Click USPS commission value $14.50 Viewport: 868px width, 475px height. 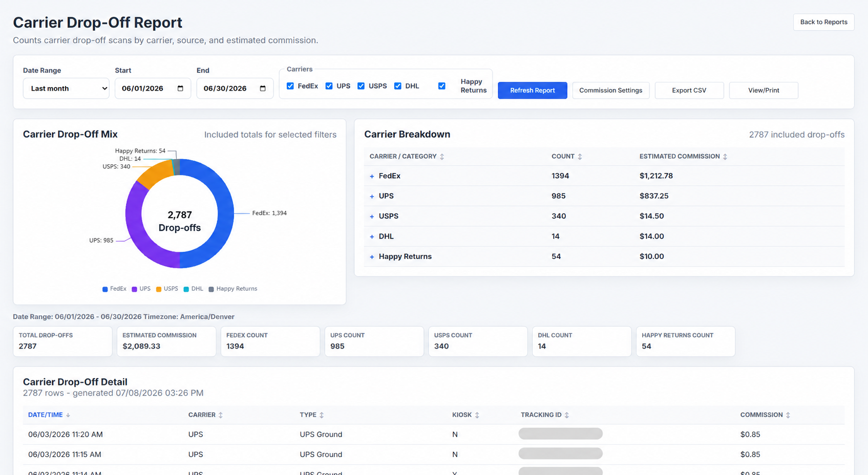651,216
